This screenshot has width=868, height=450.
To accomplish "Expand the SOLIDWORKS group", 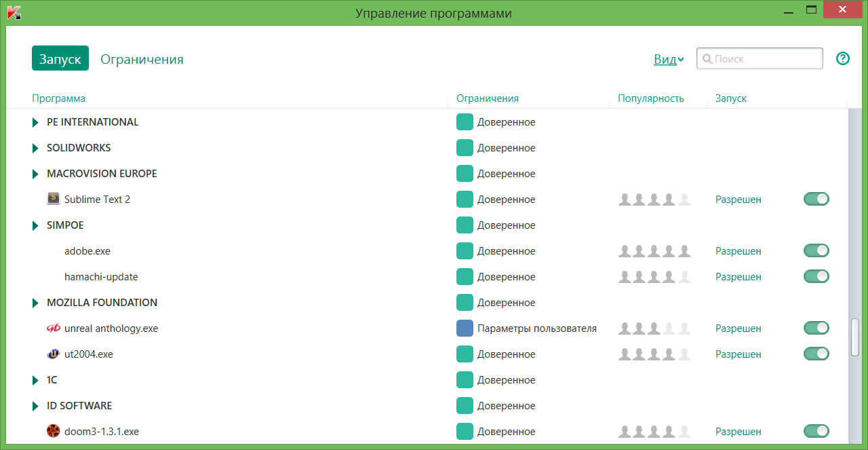I will click(35, 148).
